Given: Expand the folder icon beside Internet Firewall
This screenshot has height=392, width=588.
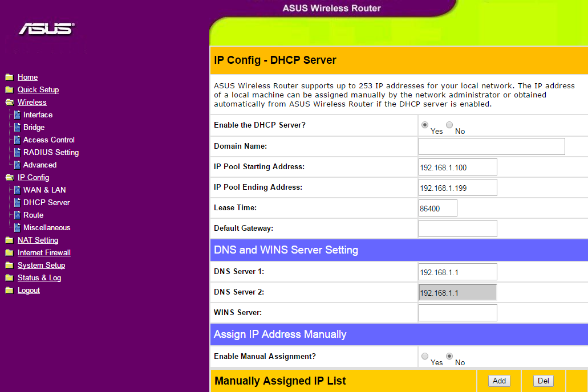Looking at the screenshot, I should (x=9, y=252).
